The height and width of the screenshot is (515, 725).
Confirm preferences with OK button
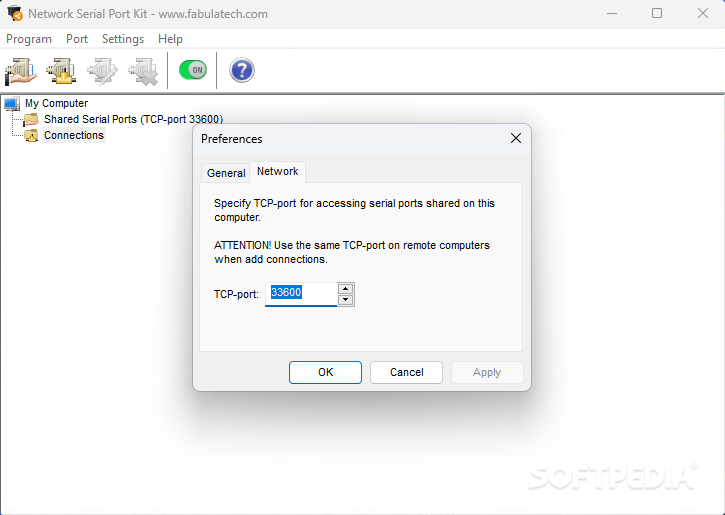pos(325,372)
